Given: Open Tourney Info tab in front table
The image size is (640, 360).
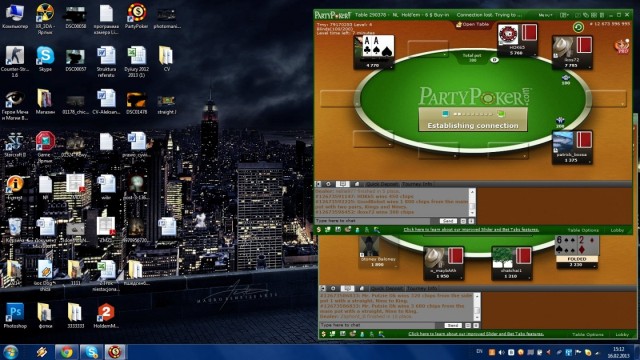Looking at the screenshot, I should 417,184.
